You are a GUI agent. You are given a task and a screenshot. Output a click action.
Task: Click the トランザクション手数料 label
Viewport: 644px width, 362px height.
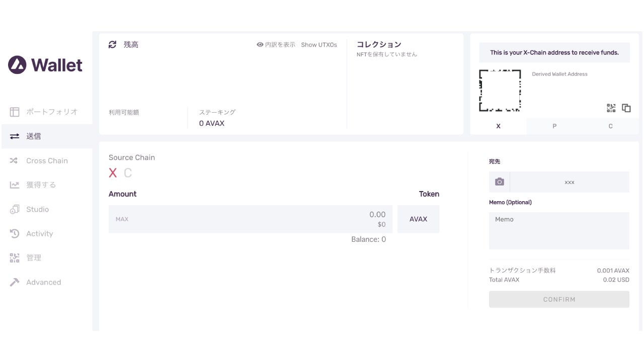(x=522, y=270)
